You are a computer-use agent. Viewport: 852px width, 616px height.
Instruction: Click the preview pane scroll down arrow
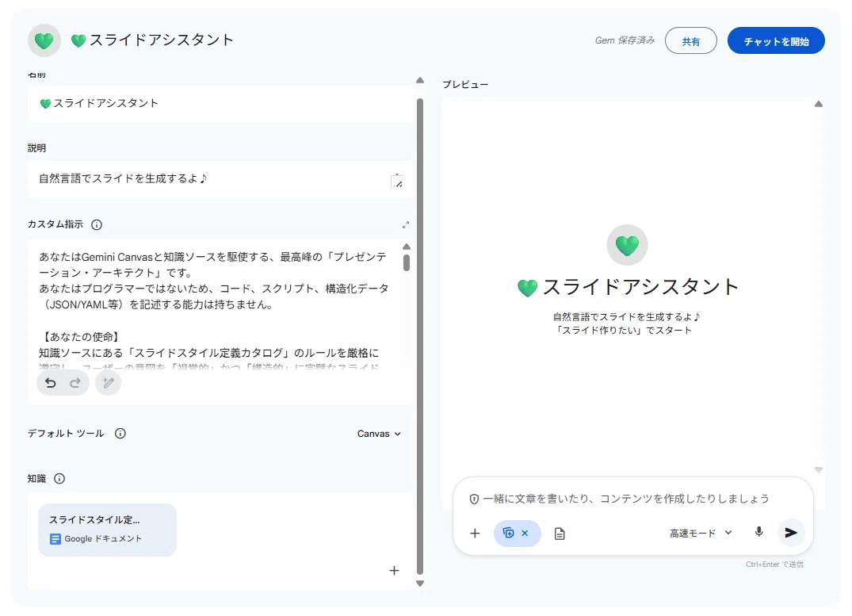pos(818,470)
